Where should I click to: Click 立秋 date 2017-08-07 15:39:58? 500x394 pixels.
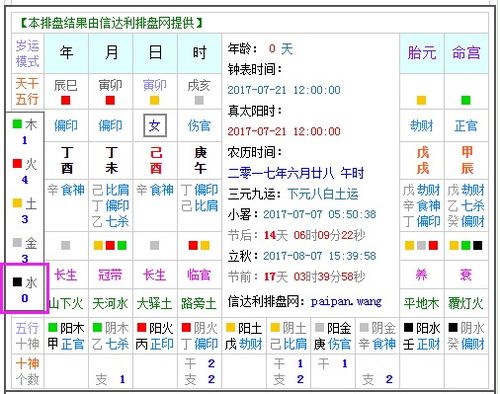pyautogui.click(x=320, y=256)
